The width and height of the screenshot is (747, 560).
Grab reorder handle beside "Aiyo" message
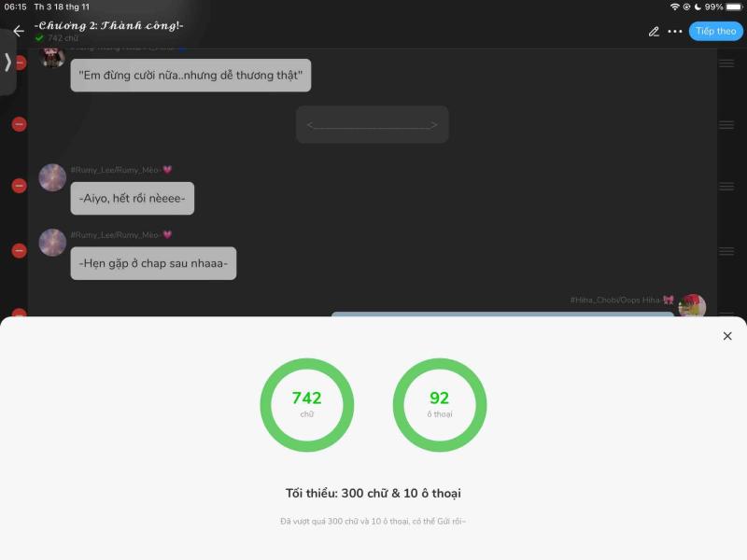726,186
